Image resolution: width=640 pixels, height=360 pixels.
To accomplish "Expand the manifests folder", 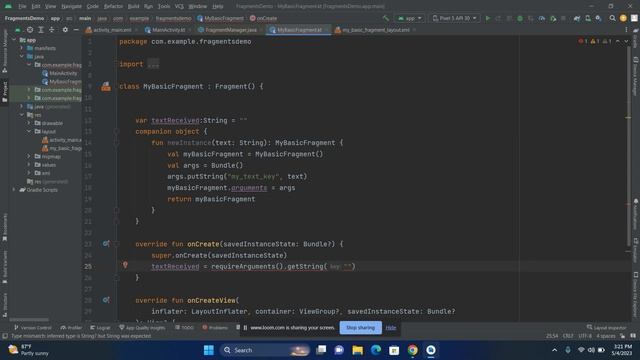I will pos(22,48).
